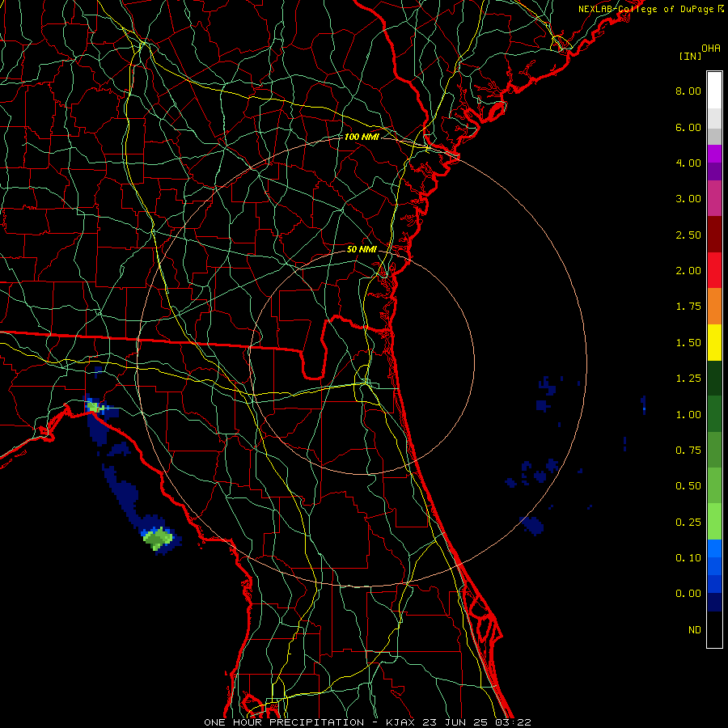Screen dimensions: 728x728
Task: Select the 8.00 inch legend value
Action: click(x=688, y=91)
